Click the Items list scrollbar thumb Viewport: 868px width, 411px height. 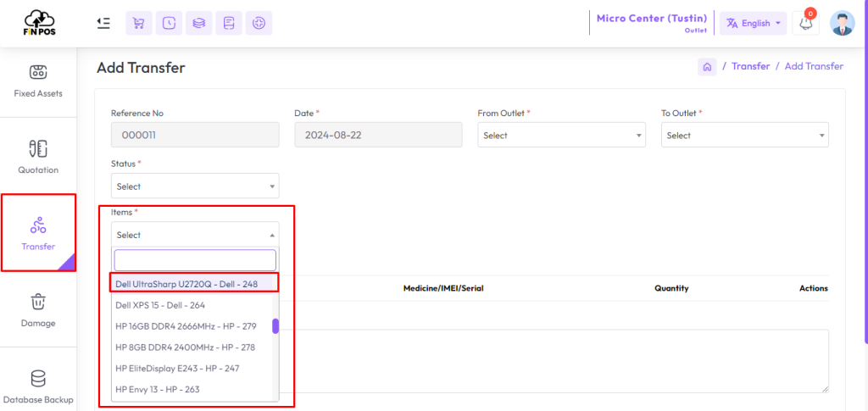[275, 326]
